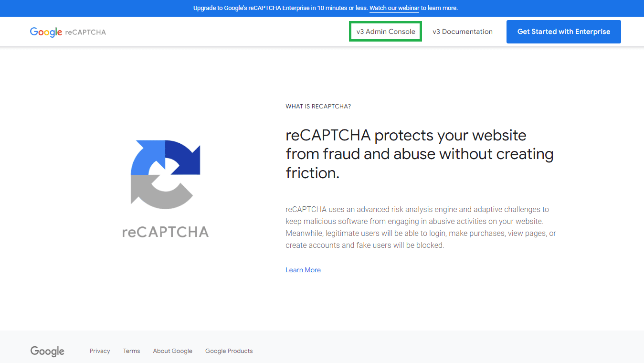
Task: Open the Terms page
Action: pos(131,351)
